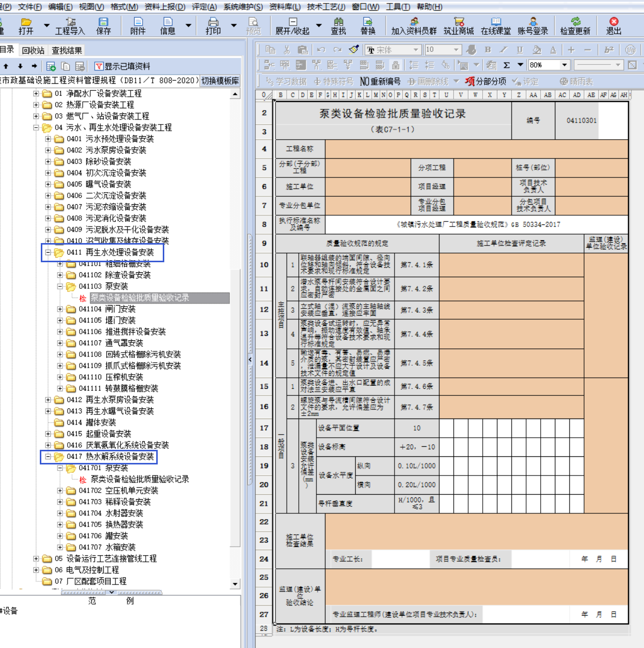644x648 pixels.
Task: Collapse the 0411 再生水处理设备安装 node
Action: 48,252
